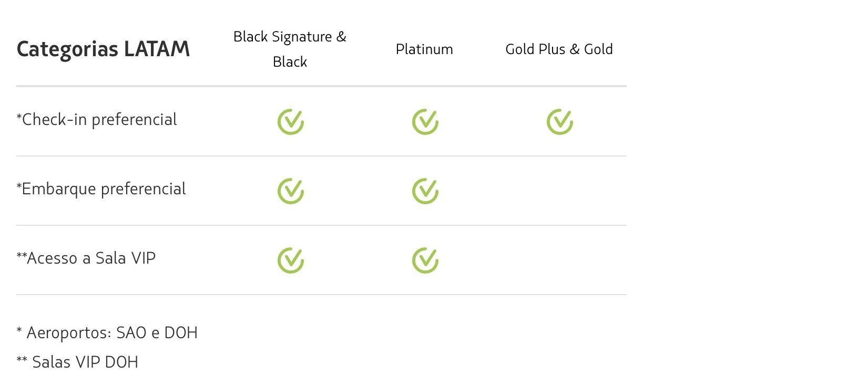The image size is (868, 376).
Task: Click the Platinum column header
Action: (424, 49)
